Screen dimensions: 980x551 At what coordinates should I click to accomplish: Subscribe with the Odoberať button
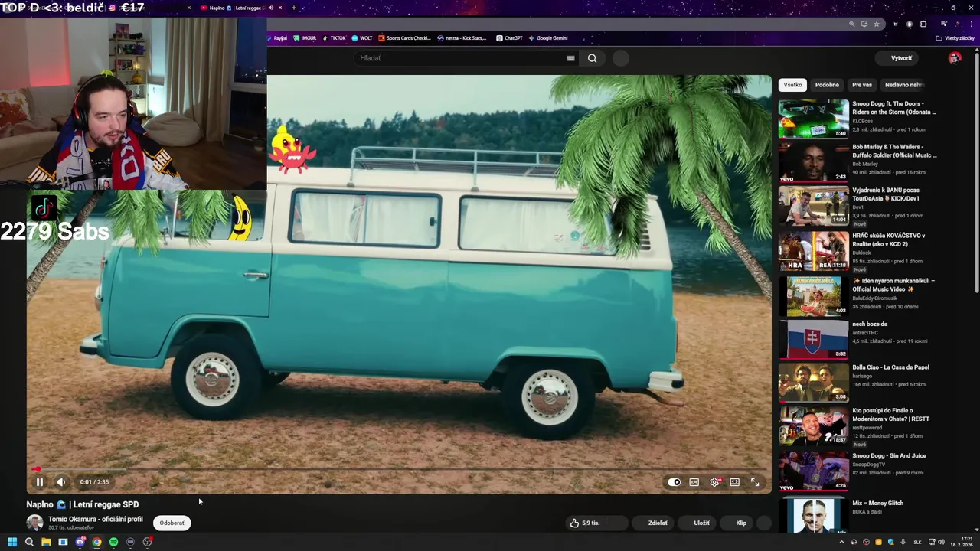pos(171,523)
